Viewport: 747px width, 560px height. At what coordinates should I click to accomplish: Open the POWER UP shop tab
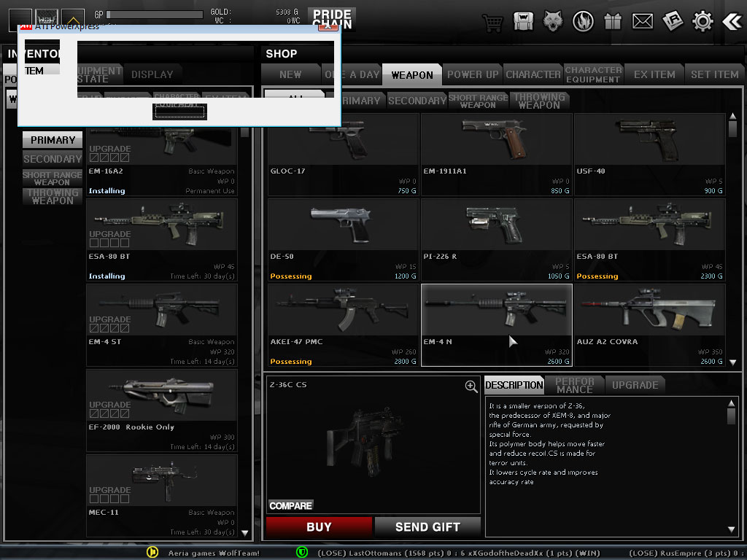[x=473, y=74]
